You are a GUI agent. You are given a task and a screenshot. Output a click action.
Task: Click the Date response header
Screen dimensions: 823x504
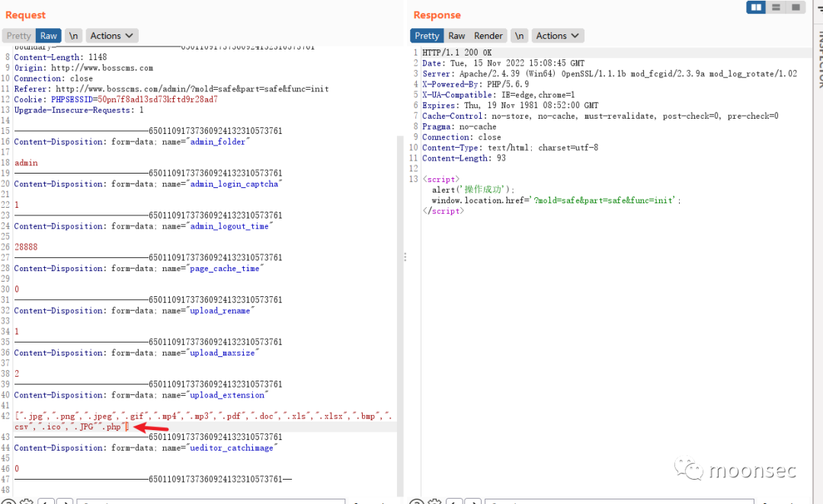(504, 63)
